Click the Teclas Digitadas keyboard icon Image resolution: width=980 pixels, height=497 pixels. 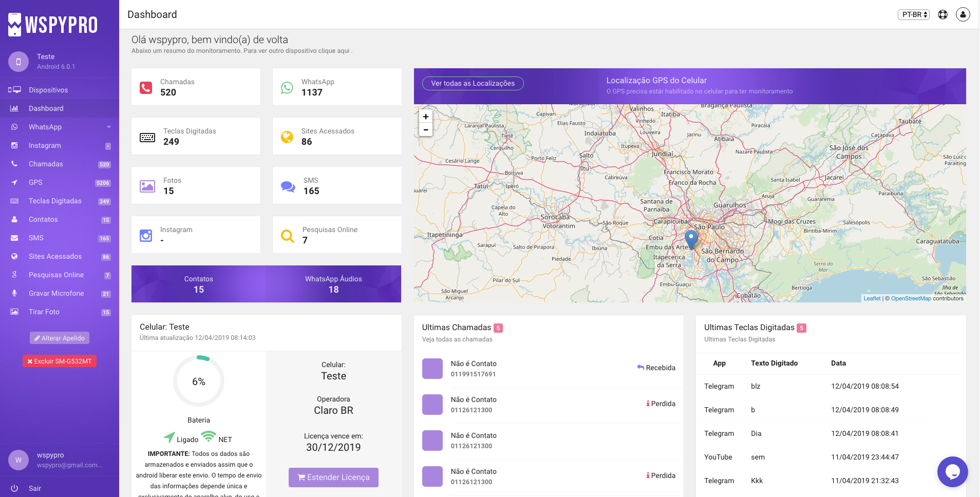click(147, 137)
